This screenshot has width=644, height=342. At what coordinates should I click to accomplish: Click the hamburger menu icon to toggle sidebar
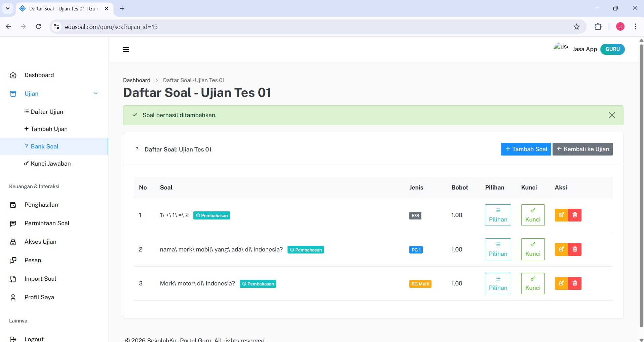tap(126, 49)
